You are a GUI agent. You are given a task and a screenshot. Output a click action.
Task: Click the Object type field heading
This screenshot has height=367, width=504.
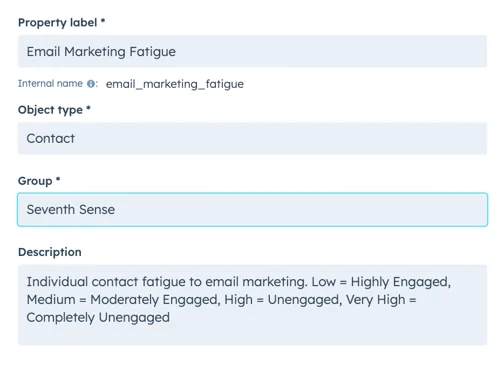tap(50, 110)
